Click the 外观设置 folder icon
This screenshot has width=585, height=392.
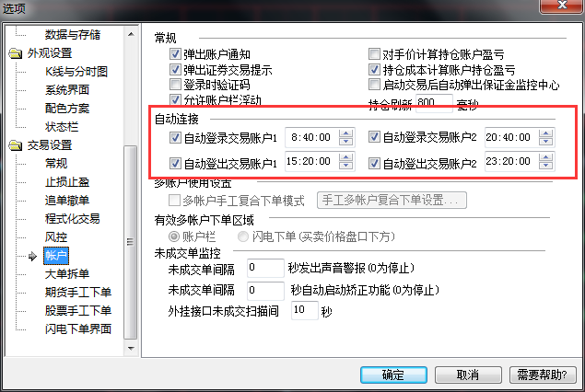[16, 53]
